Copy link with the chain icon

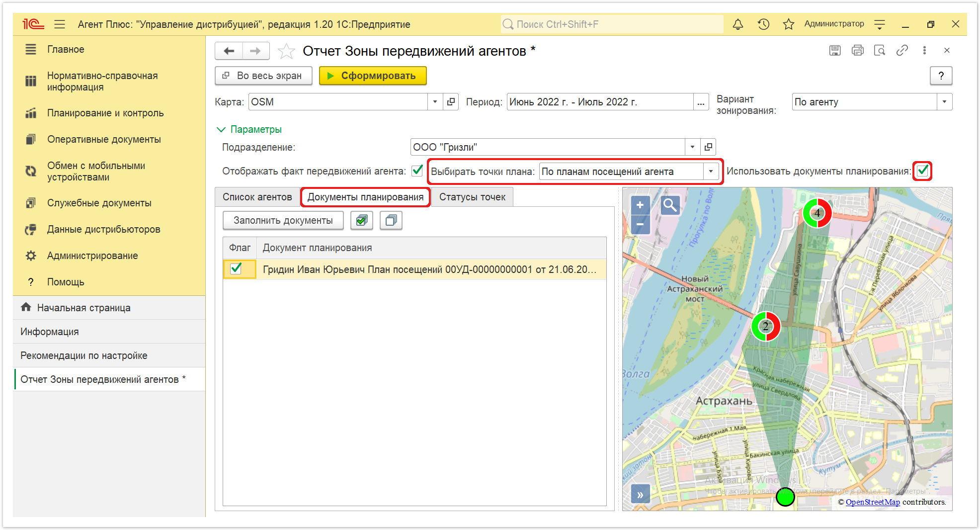point(902,50)
